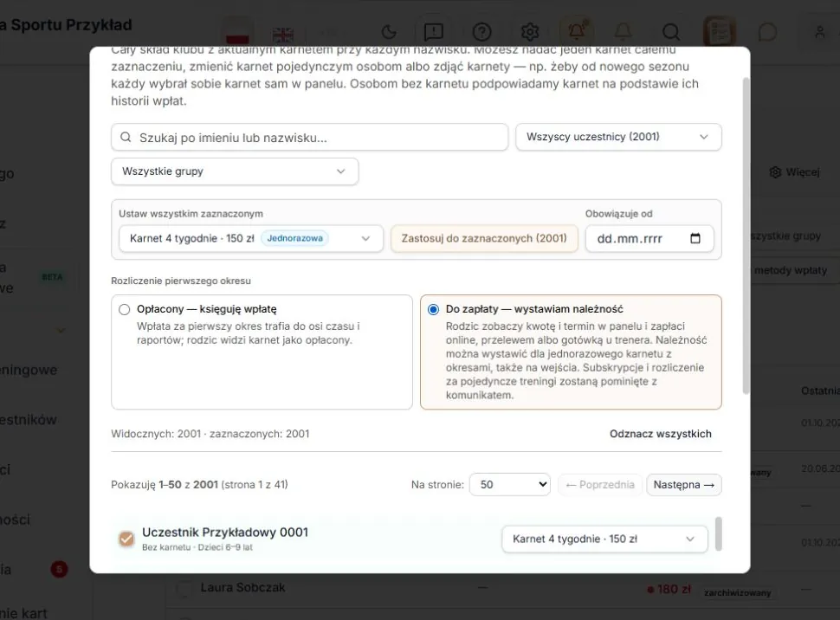840x620 pixels.
Task: Open search via the top bar magnifier
Action: (671, 32)
